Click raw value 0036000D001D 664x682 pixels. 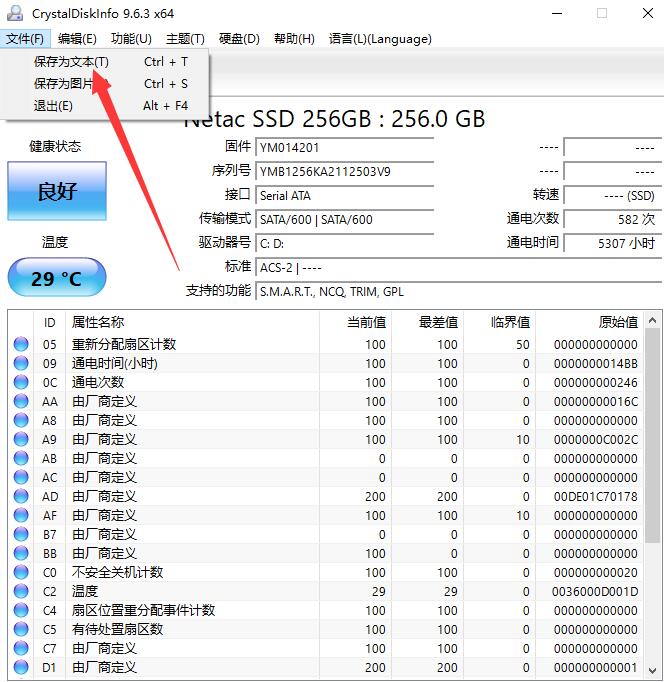pyautogui.click(x=595, y=592)
